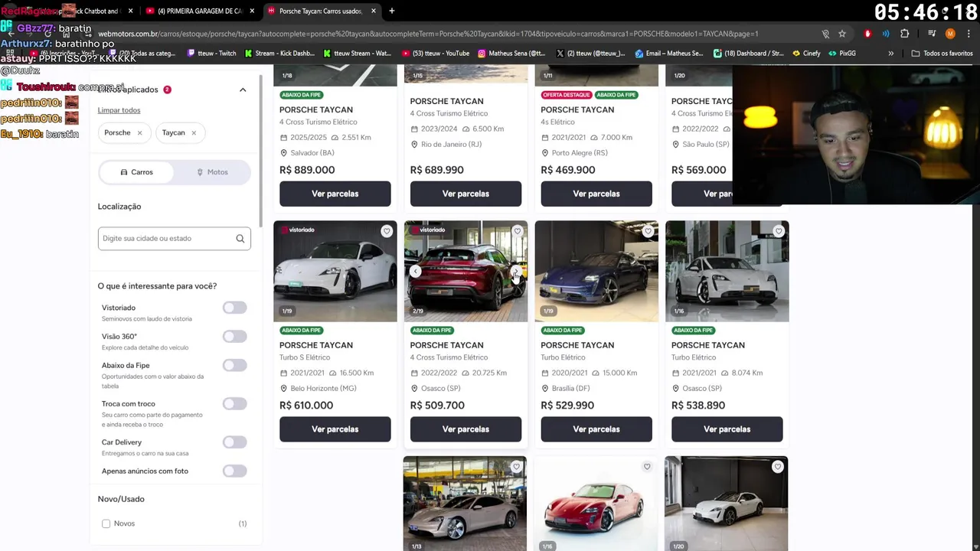Viewport: 980px width, 551px height.
Task: Click Limpar todos link
Action: point(119,110)
